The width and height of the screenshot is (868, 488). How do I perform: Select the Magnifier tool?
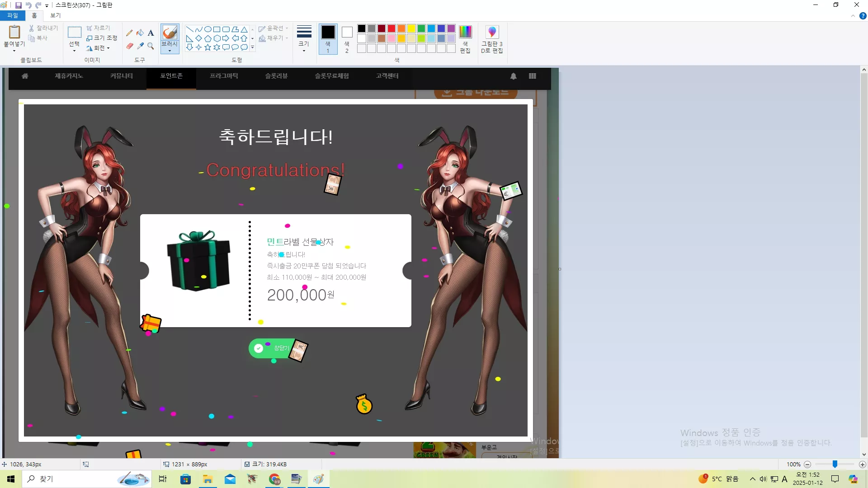point(151,46)
